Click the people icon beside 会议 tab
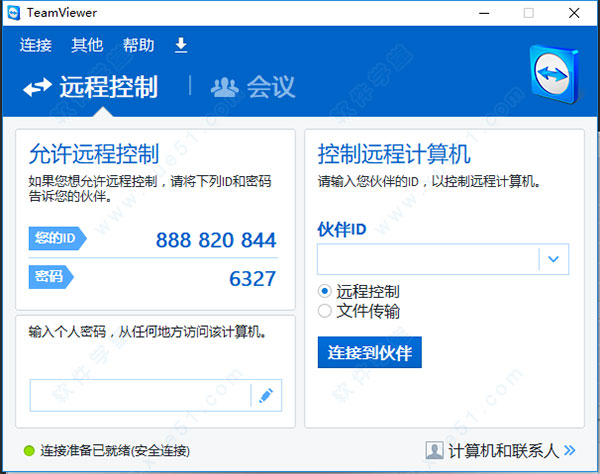 [225, 87]
